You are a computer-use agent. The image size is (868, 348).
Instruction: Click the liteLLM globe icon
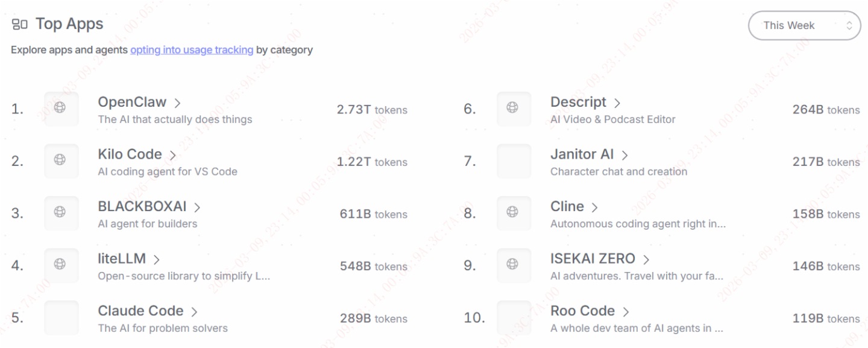tap(60, 264)
